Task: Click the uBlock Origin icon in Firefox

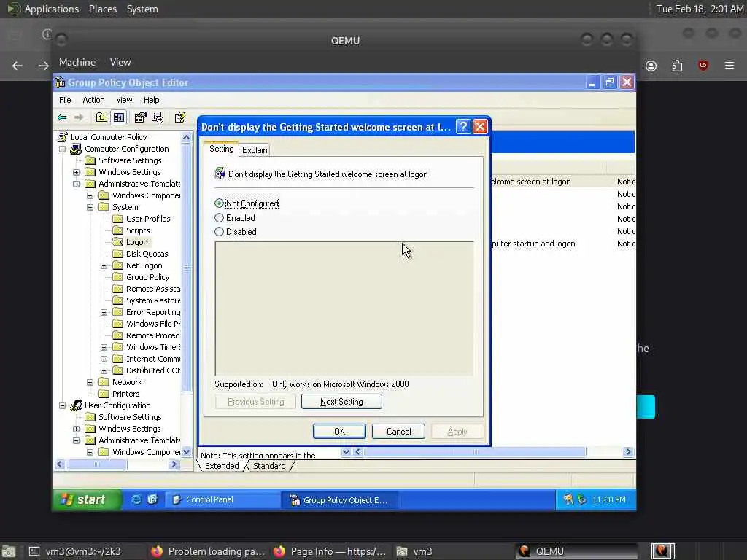Action: pyautogui.click(x=703, y=66)
